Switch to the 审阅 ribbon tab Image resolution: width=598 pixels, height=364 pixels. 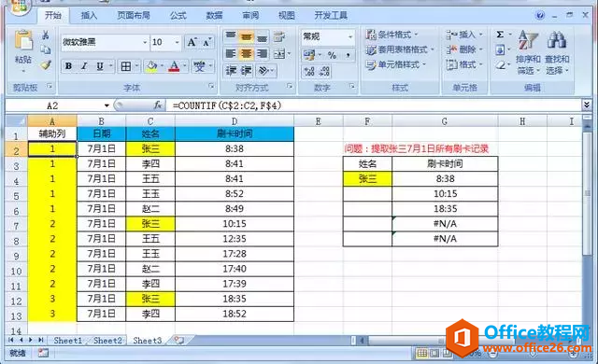(250, 16)
